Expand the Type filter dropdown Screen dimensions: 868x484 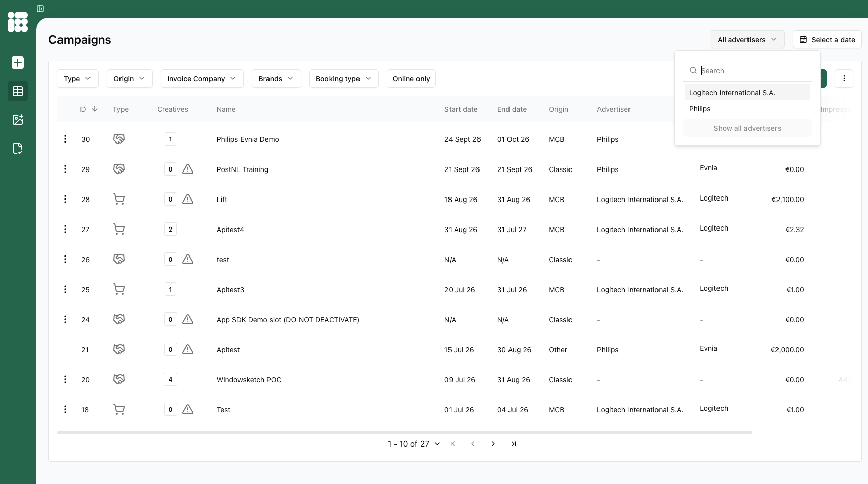click(77, 78)
